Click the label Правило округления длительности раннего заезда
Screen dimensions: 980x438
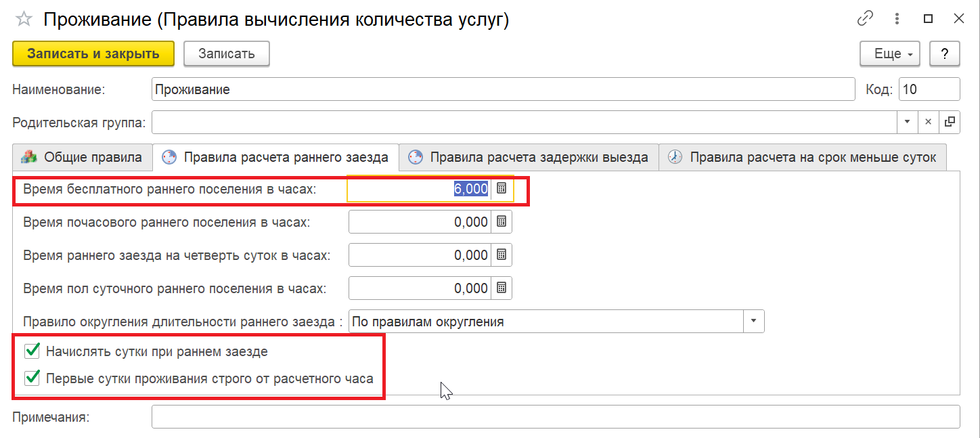pos(183,322)
